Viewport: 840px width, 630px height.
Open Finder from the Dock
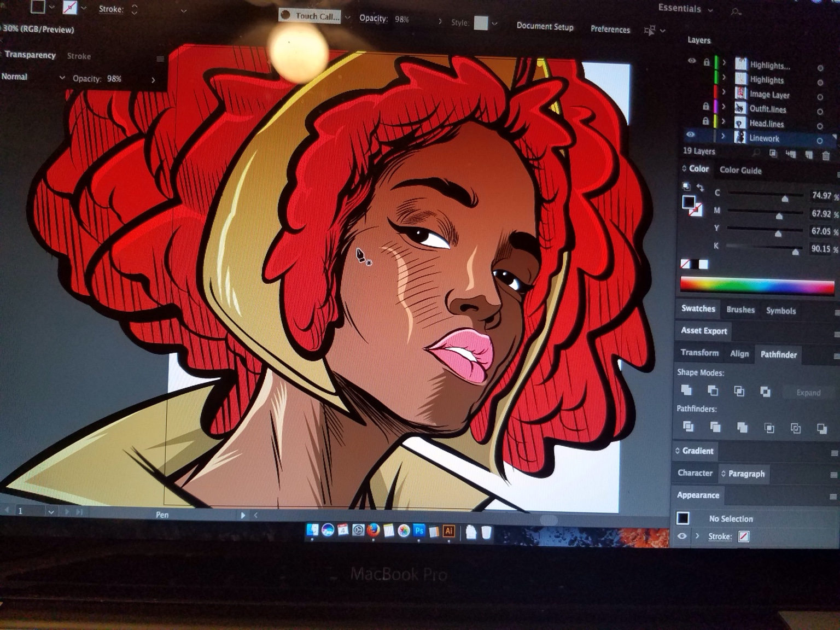pos(313,529)
